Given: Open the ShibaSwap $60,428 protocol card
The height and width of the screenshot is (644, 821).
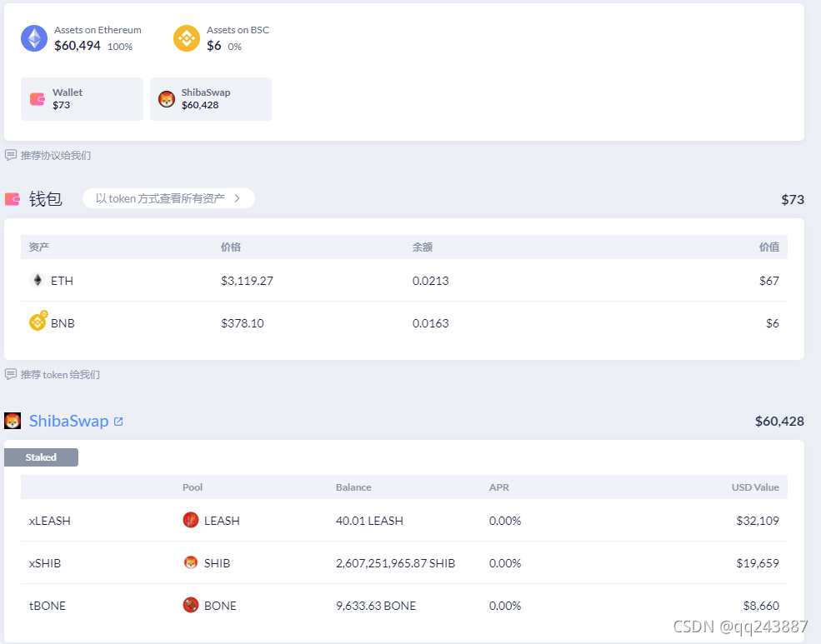Looking at the screenshot, I should click(211, 99).
